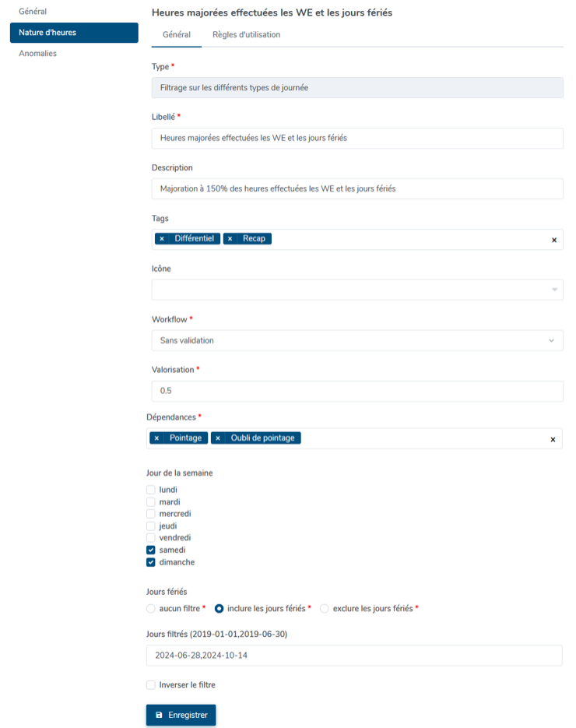Remove the Différentiel tag
This screenshot has width=576, height=728.
(162, 238)
